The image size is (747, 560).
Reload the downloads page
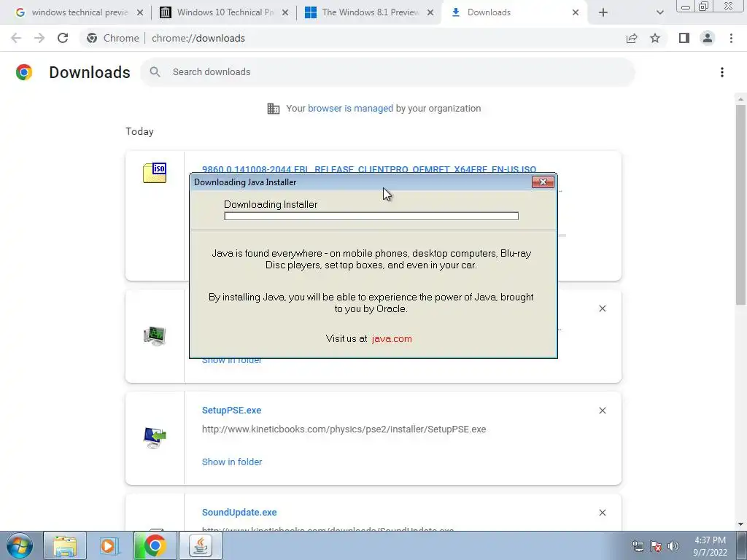(63, 38)
